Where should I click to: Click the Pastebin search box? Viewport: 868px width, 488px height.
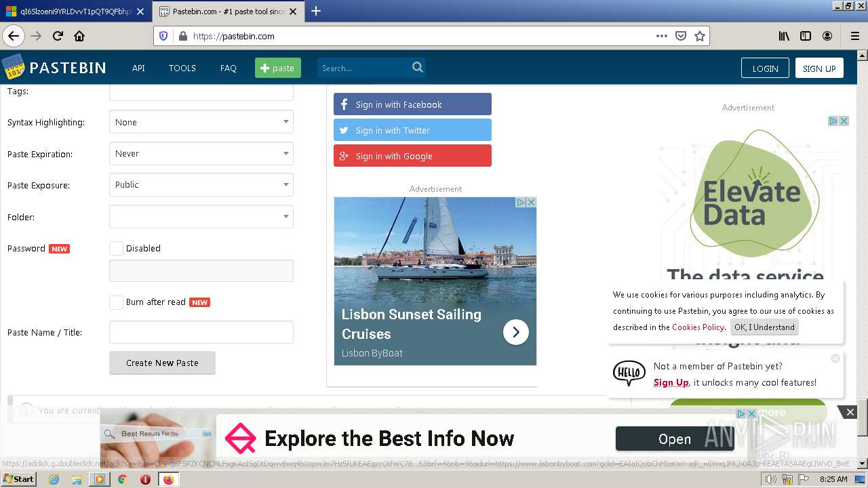tap(365, 68)
